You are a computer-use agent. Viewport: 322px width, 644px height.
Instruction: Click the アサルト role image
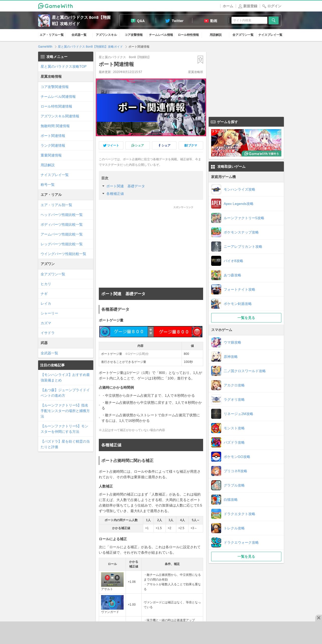[112, 579]
